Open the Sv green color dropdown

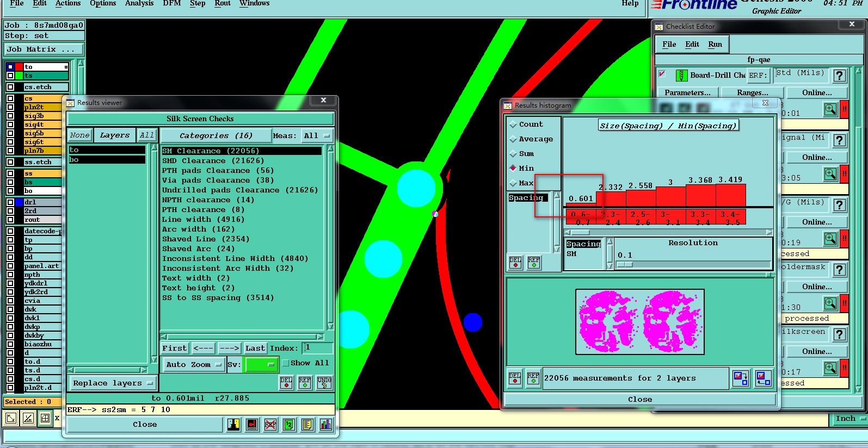262,365
